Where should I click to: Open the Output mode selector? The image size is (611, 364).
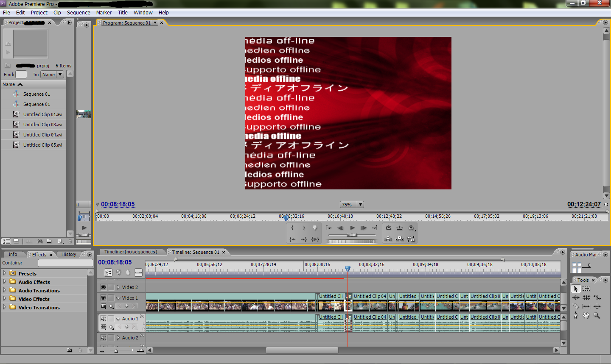[411, 228]
